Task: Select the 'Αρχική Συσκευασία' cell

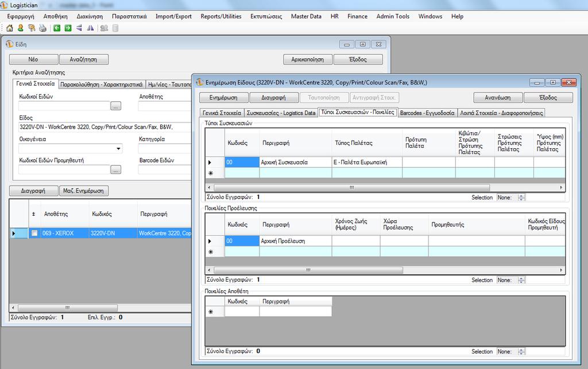Action: [x=296, y=162]
